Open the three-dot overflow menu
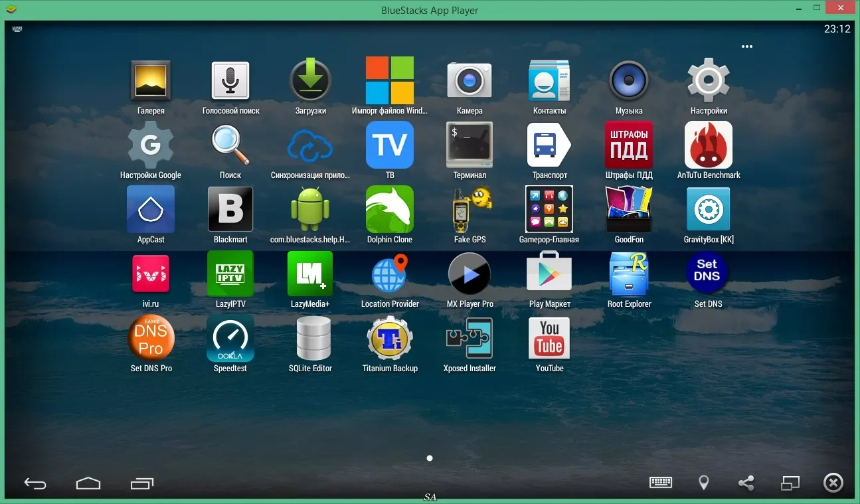 pos(747,46)
